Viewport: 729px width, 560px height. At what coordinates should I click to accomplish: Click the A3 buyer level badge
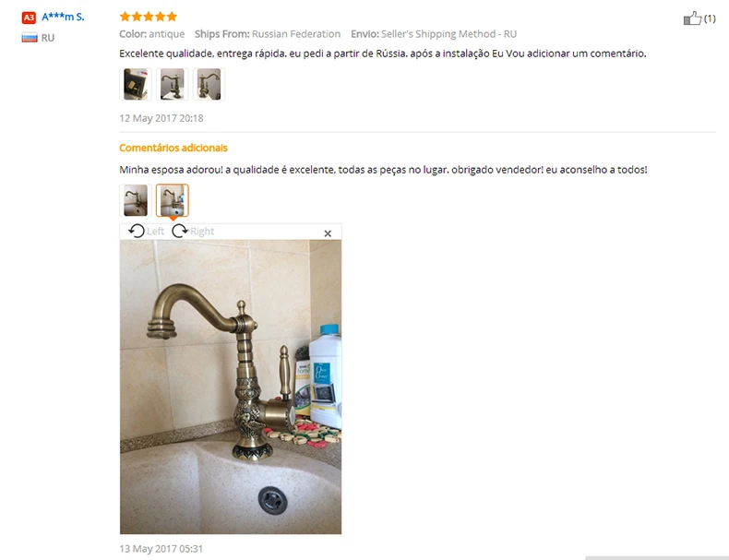pyautogui.click(x=29, y=18)
